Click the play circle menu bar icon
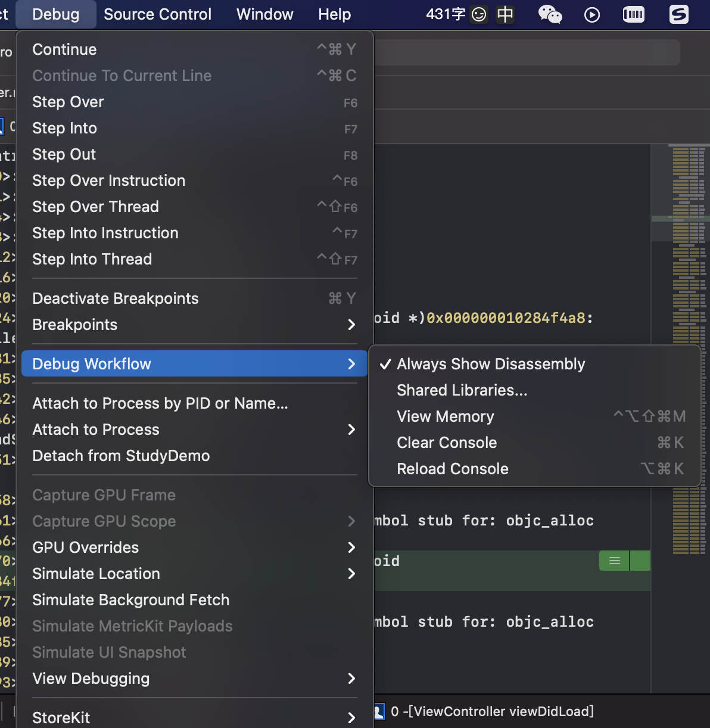 591,14
